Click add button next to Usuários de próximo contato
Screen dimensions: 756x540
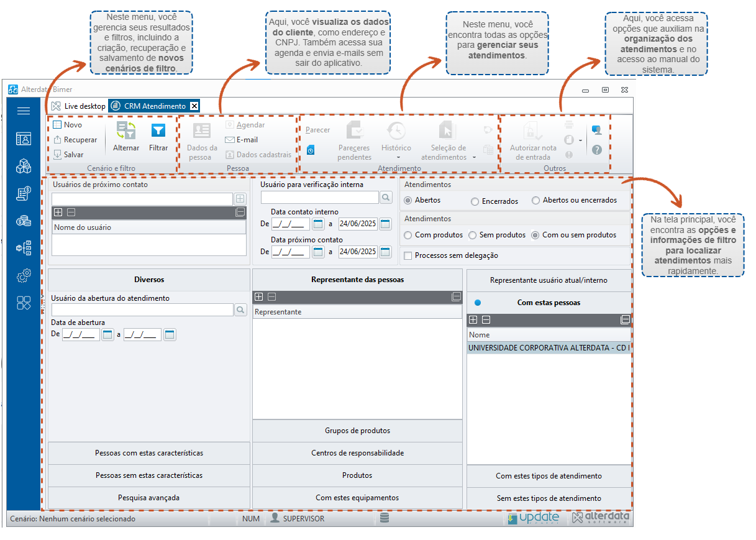(240, 199)
